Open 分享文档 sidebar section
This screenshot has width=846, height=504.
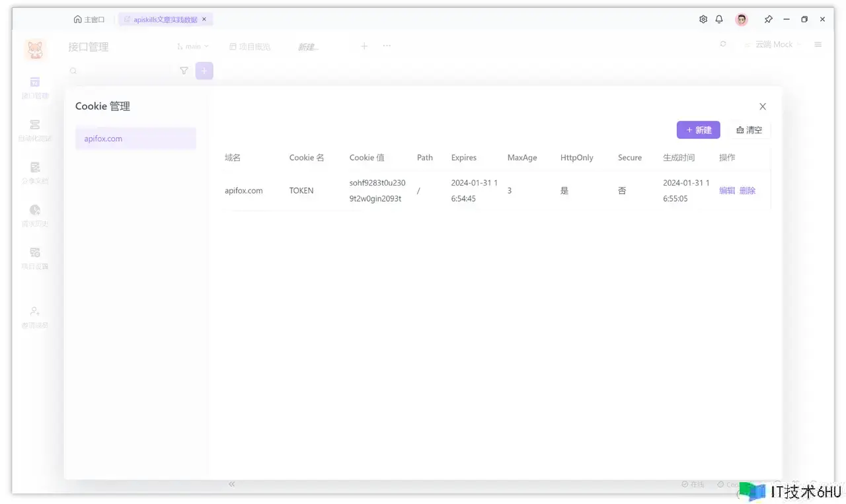point(35,173)
